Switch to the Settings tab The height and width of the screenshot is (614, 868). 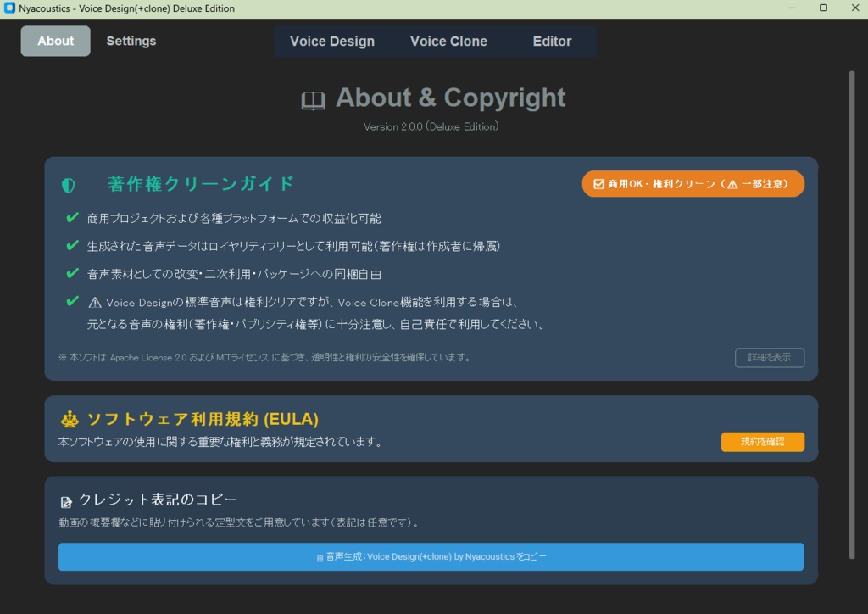131,41
